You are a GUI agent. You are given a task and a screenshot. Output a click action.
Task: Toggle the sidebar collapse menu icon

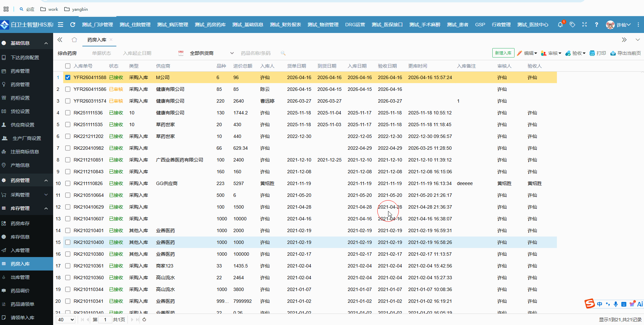tap(61, 25)
